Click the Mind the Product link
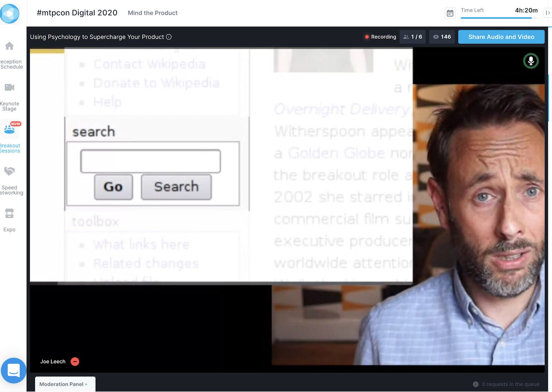Viewport: 552px width, 392px height. pos(152,13)
